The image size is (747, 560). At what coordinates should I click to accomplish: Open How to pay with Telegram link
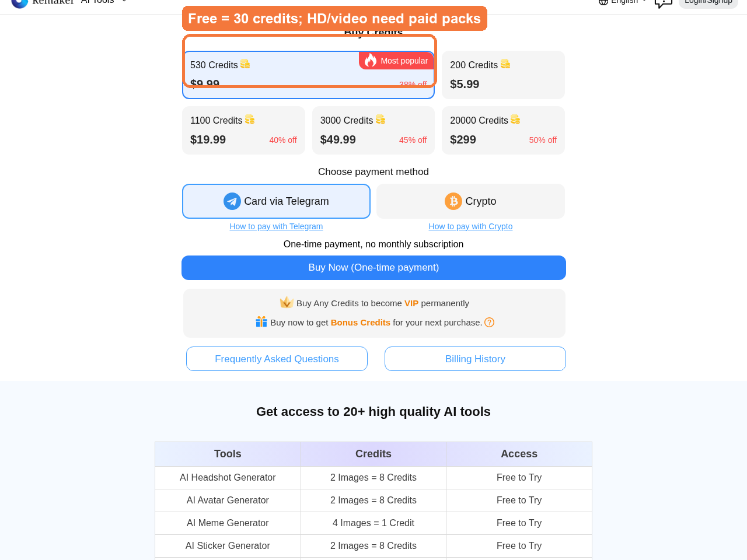(x=276, y=226)
